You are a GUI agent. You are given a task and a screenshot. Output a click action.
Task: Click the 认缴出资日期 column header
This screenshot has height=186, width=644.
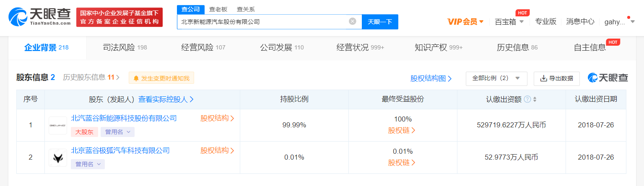tap(596, 99)
